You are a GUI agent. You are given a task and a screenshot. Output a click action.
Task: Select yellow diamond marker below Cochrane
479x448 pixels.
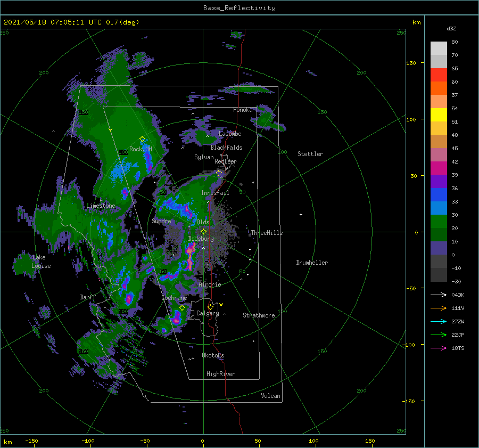tap(183, 308)
